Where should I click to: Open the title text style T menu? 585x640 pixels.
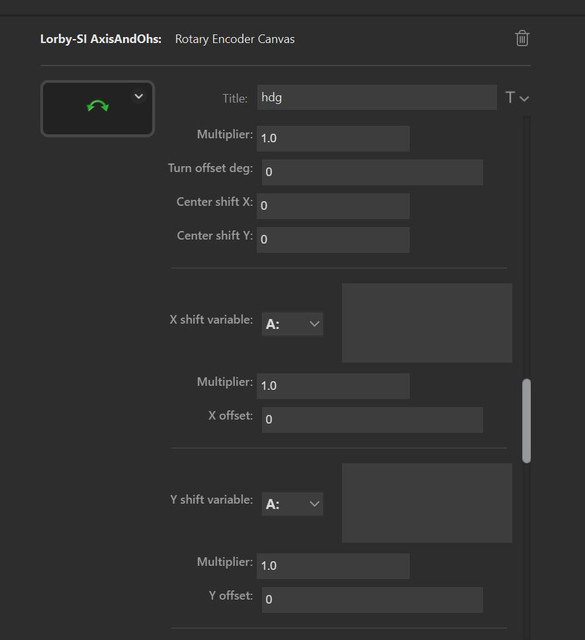517,98
